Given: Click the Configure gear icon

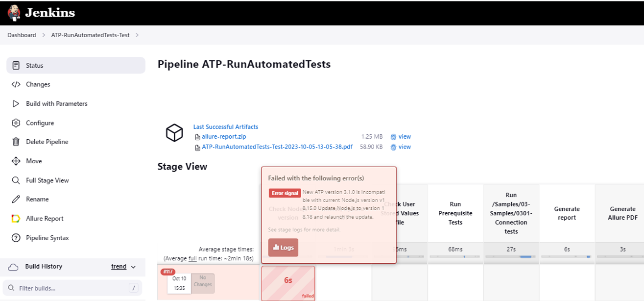Looking at the screenshot, I should click(16, 123).
